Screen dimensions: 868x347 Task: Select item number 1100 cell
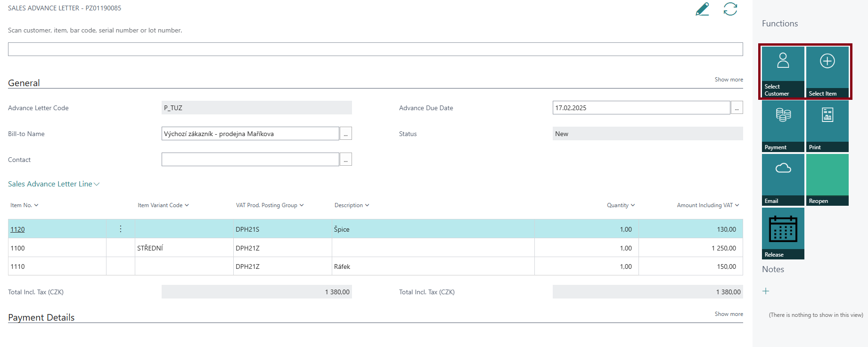tap(57, 248)
